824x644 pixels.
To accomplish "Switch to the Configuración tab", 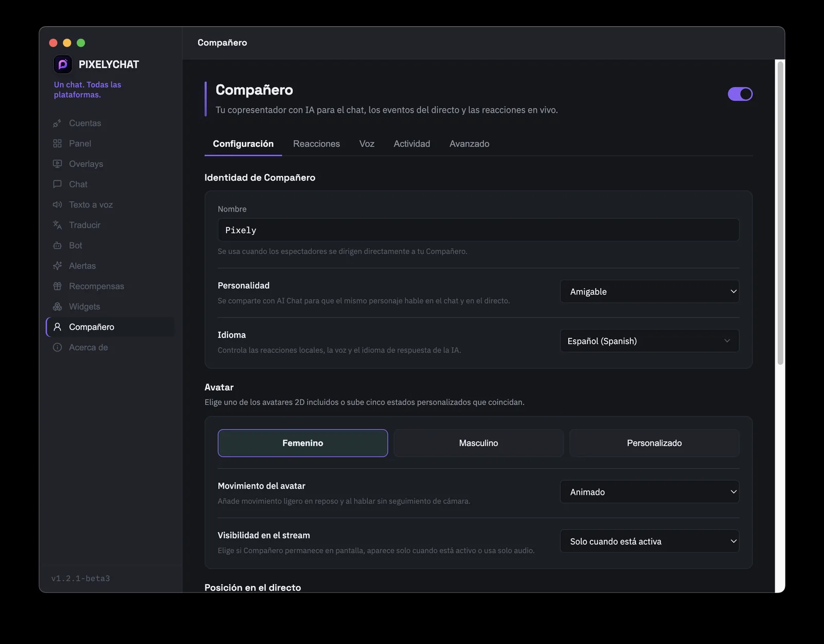I will click(x=243, y=144).
